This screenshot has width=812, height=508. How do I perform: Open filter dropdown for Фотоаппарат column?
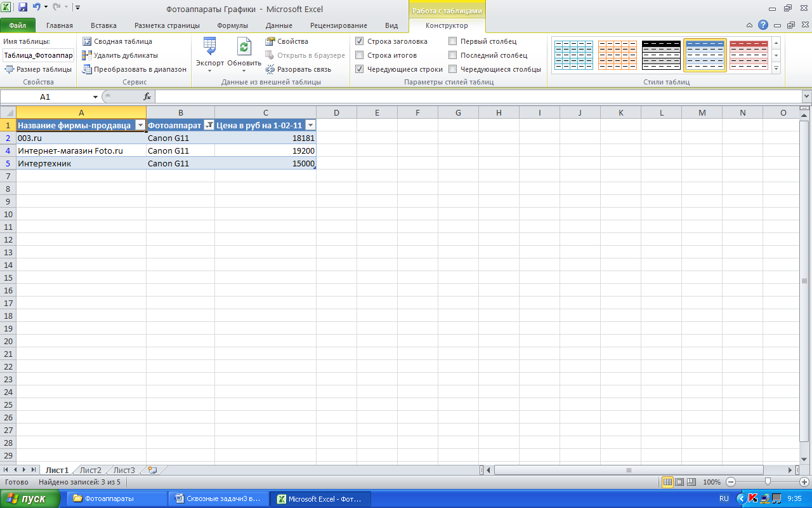pyautogui.click(x=209, y=125)
